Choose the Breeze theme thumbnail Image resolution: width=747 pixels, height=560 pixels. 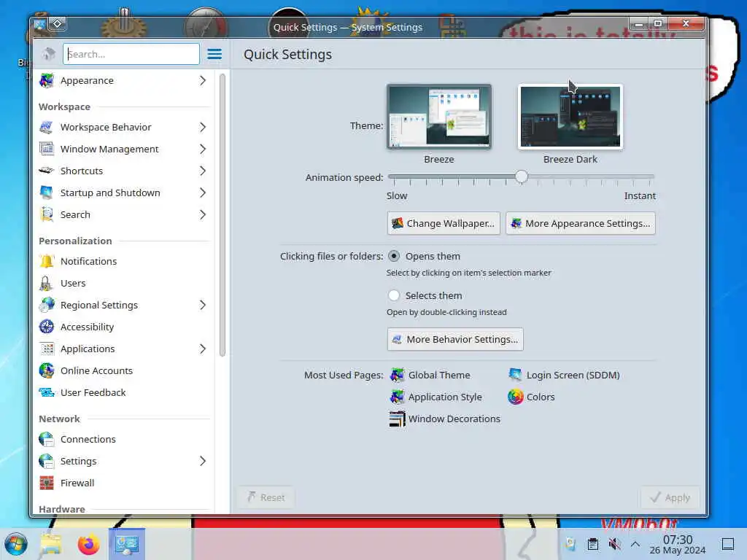click(x=439, y=117)
